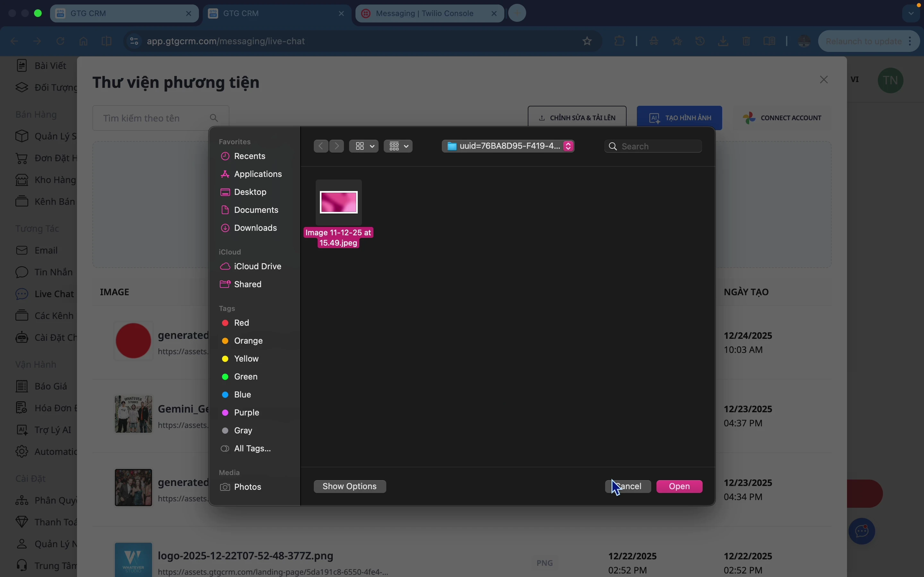The image size is (924, 577).
Task: Open the browser extensions puzzle icon
Action: (x=620, y=41)
